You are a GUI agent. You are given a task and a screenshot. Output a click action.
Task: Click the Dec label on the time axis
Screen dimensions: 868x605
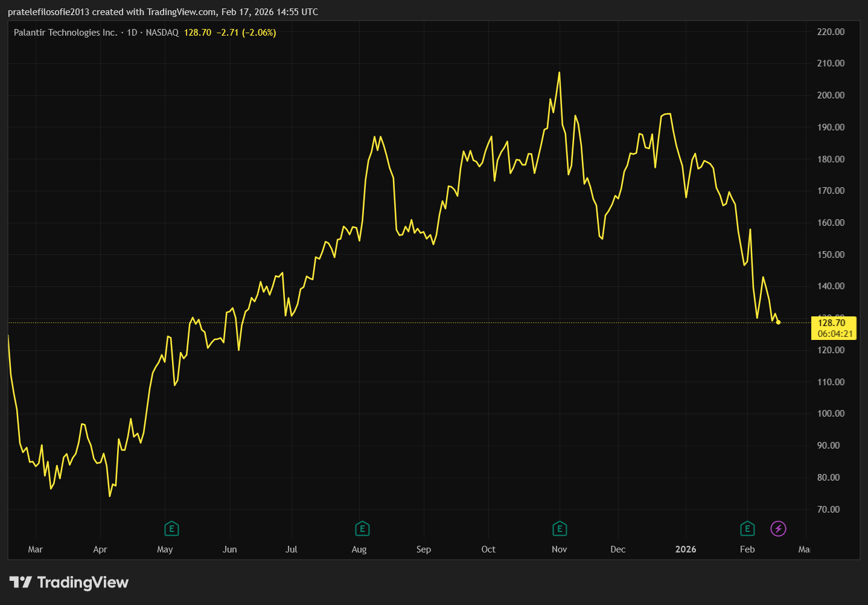[618, 549]
